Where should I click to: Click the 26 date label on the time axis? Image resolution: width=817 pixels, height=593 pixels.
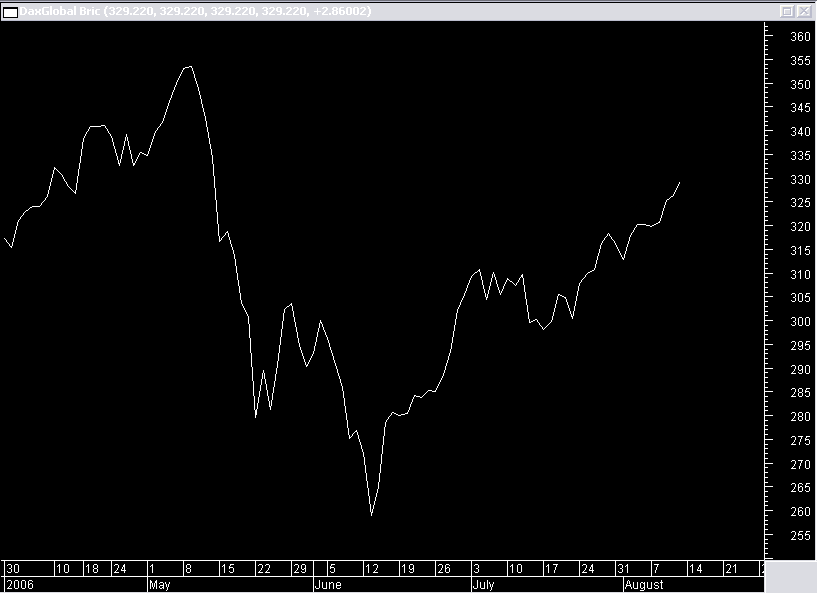coord(443,569)
